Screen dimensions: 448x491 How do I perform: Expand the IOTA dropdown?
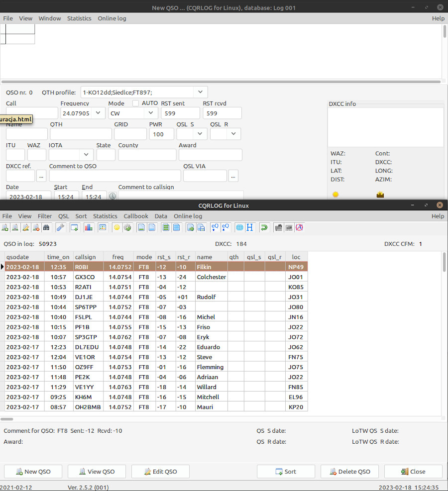coord(86,155)
